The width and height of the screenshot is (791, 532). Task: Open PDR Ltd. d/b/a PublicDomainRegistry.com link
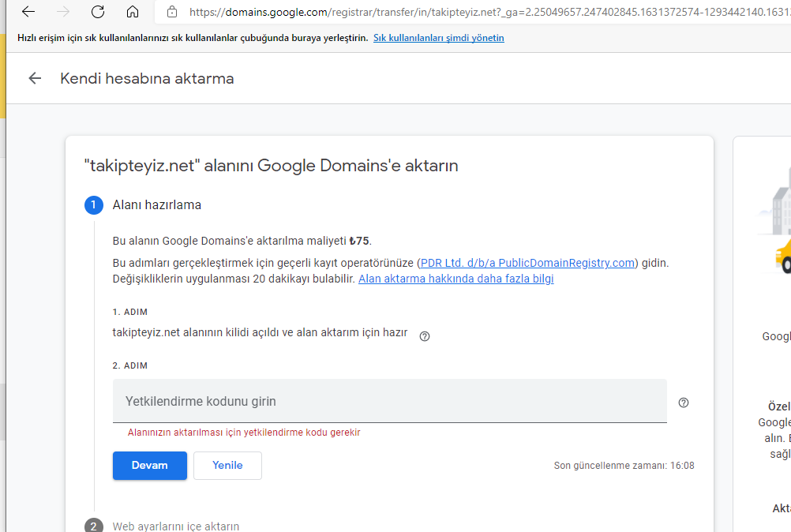point(527,263)
